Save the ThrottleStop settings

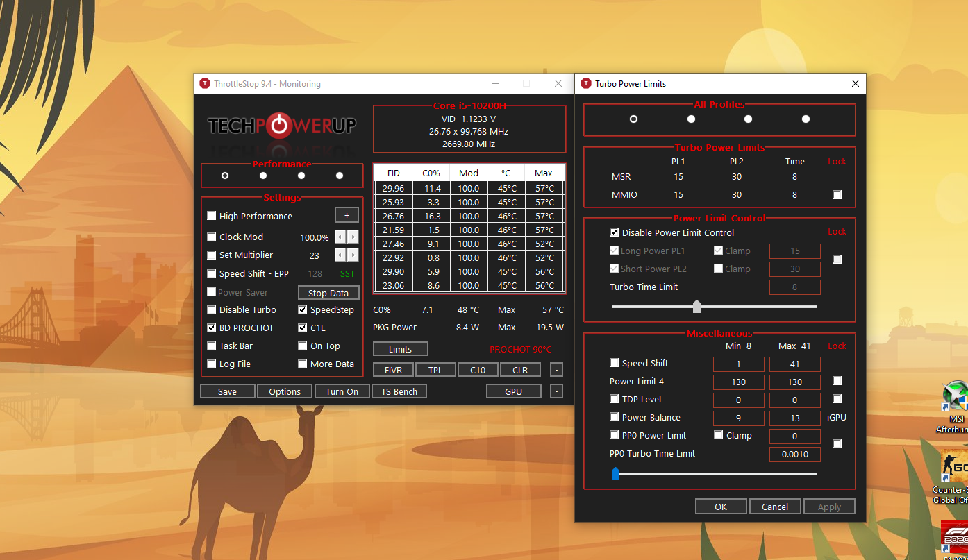coord(227,391)
